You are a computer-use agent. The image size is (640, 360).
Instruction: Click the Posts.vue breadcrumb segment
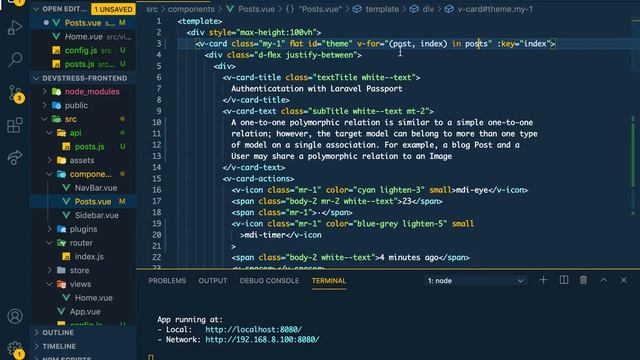tap(251, 9)
